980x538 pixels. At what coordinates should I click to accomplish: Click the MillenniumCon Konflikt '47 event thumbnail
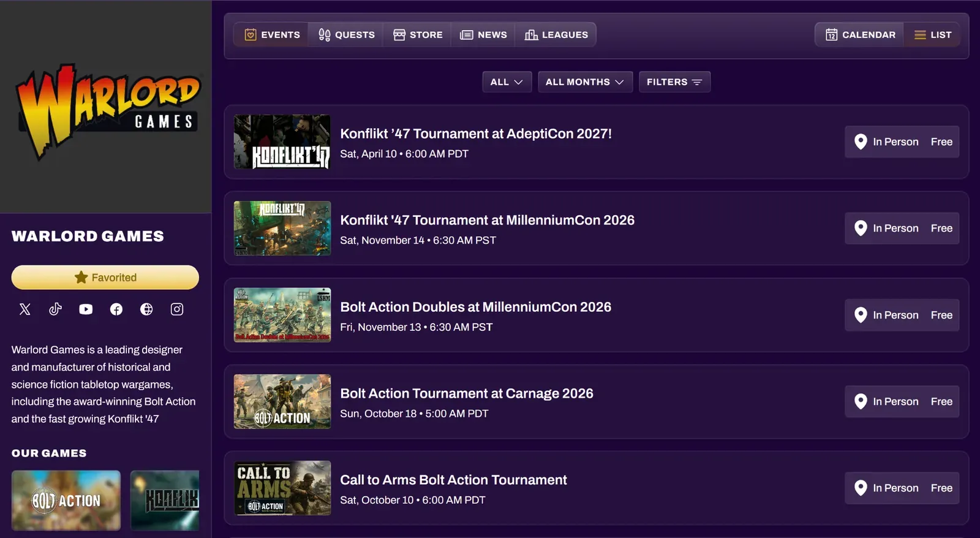pyautogui.click(x=282, y=229)
